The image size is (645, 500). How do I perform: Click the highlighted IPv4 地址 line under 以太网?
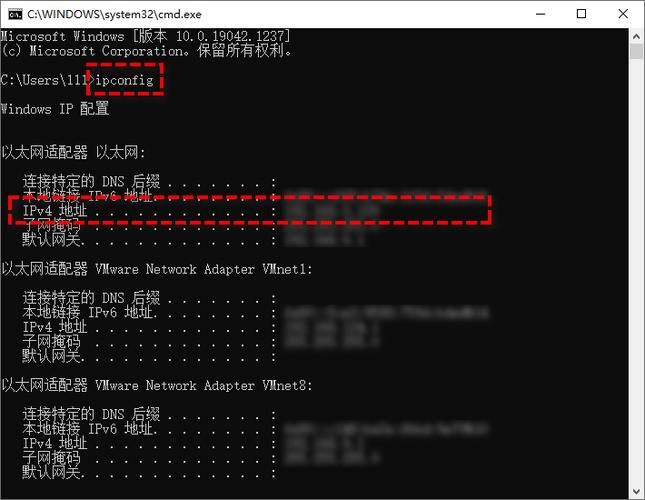[x=249, y=211]
